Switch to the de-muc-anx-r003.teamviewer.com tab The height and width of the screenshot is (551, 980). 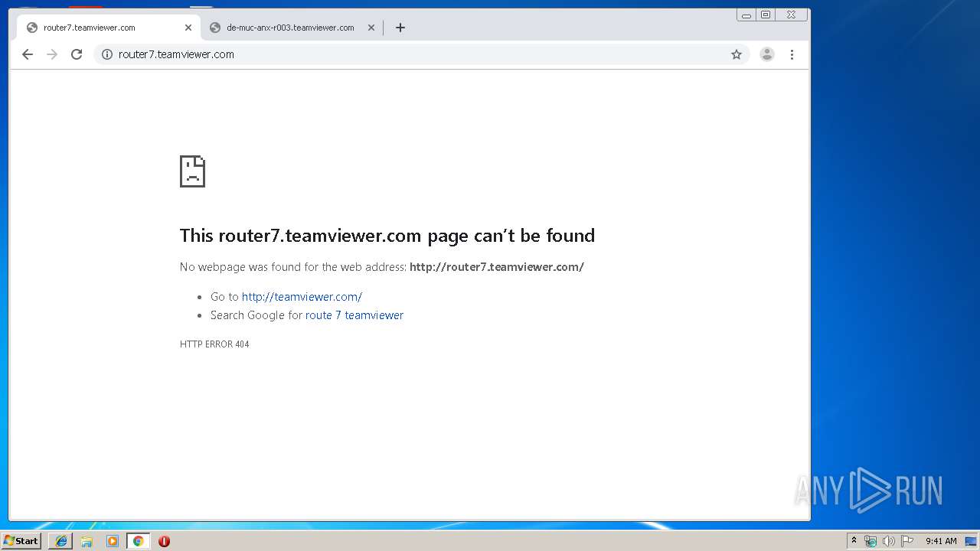(291, 28)
